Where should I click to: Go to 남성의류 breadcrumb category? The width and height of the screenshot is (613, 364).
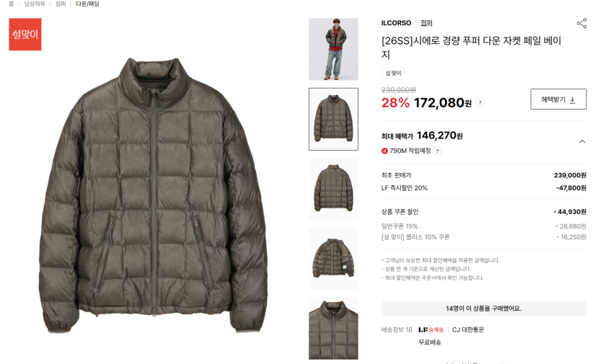(35, 4)
